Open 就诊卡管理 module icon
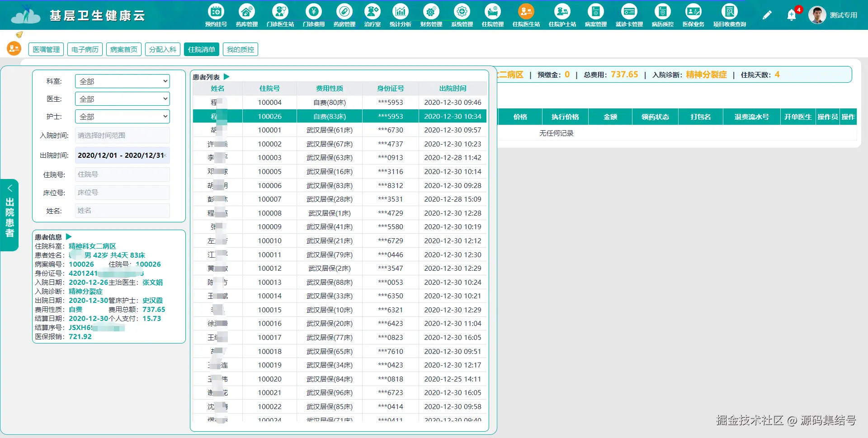868x438 pixels. point(629,11)
